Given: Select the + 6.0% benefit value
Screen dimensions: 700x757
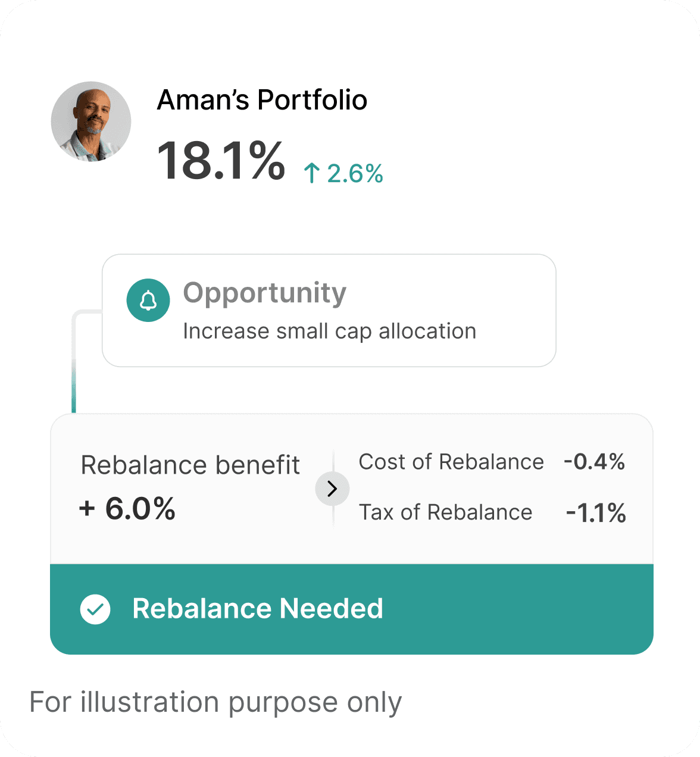Looking at the screenshot, I should click(x=127, y=509).
